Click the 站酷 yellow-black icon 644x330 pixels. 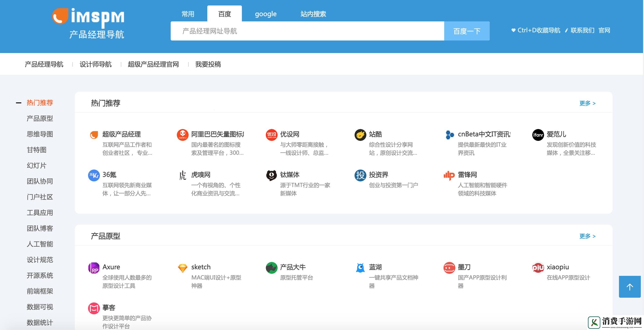[x=360, y=135]
